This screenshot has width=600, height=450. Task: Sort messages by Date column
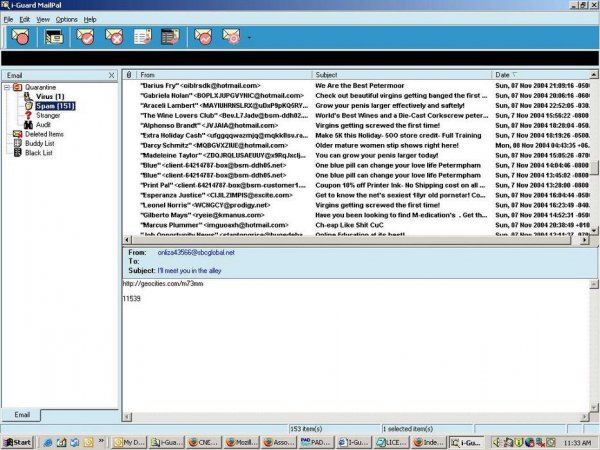[541, 75]
